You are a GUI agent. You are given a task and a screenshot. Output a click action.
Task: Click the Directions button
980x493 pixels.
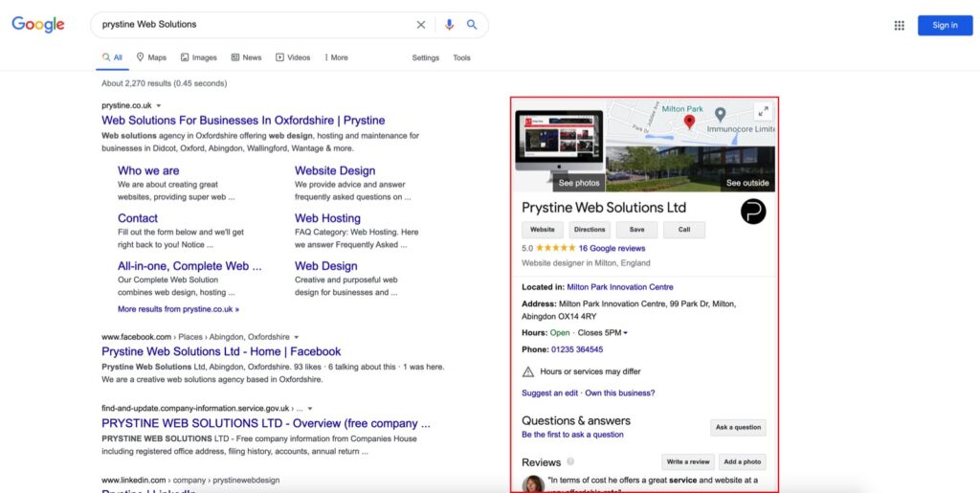pyautogui.click(x=590, y=230)
